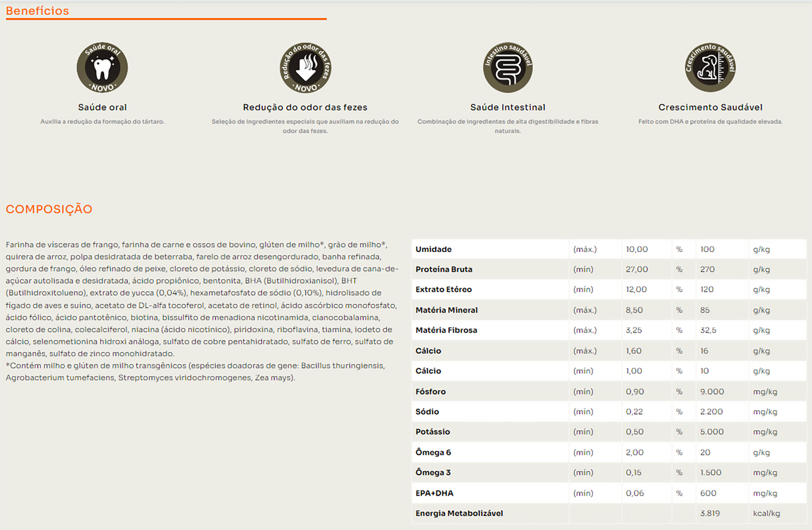This screenshot has height=530, width=812.
Task: Click the Umidade row label
Action: point(433,249)
